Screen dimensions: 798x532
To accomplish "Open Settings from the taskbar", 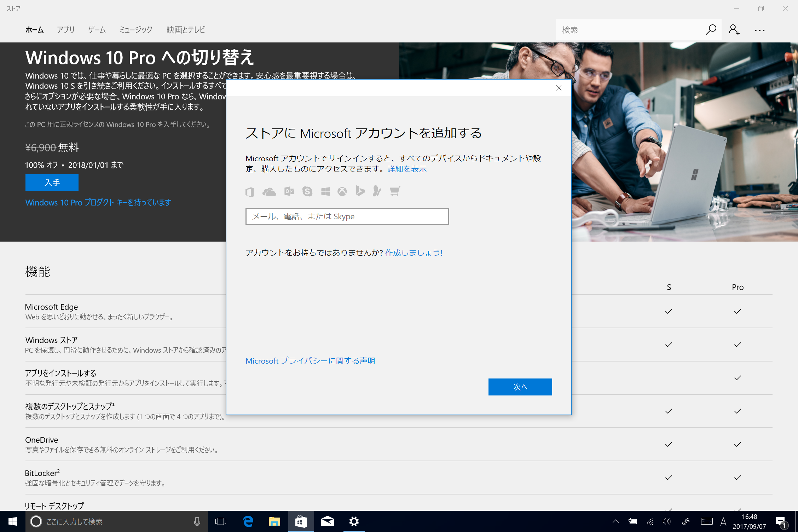I will click(354, 521).
